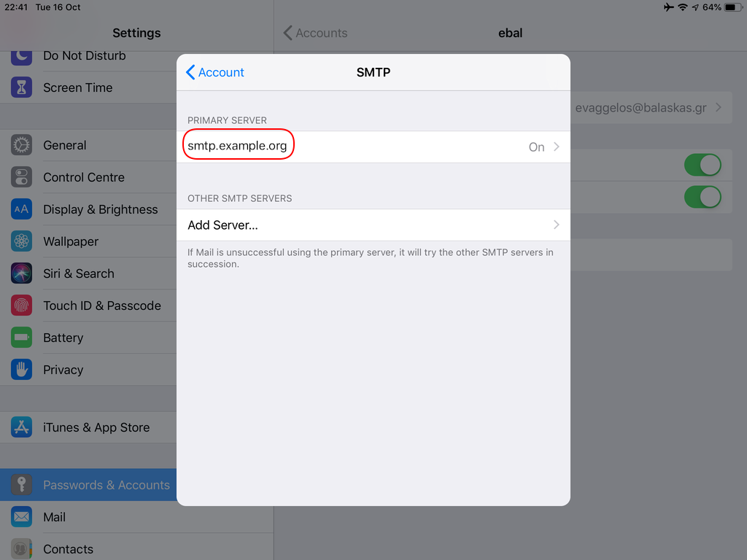Open Add Server via its chevron
747x560 pixels.
coord(555,225)
